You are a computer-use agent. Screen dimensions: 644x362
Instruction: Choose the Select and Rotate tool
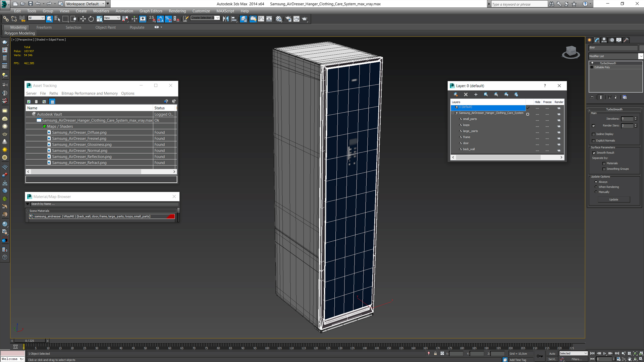point(91,19)
